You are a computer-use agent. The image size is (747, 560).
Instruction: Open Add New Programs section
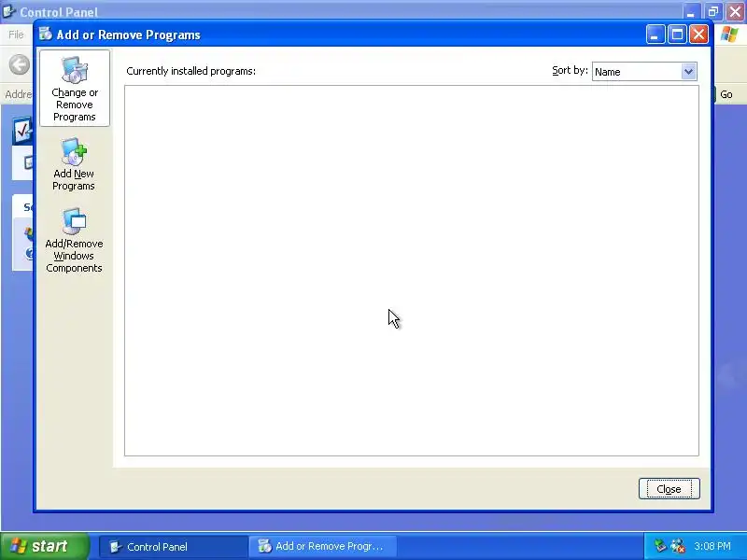(x=74, y=164)
